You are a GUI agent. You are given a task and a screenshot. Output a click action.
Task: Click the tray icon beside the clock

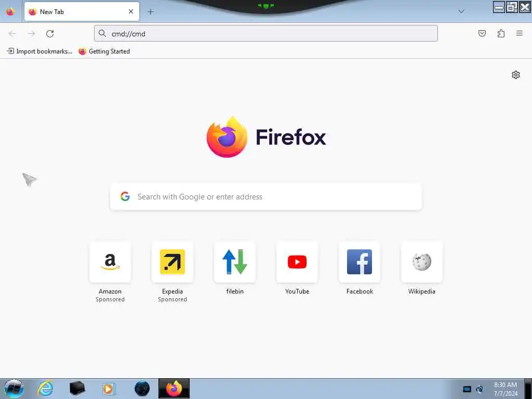480,389
